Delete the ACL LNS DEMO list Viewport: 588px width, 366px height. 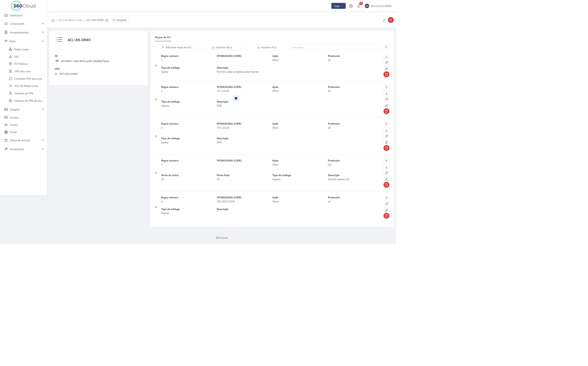pos(390,20)
